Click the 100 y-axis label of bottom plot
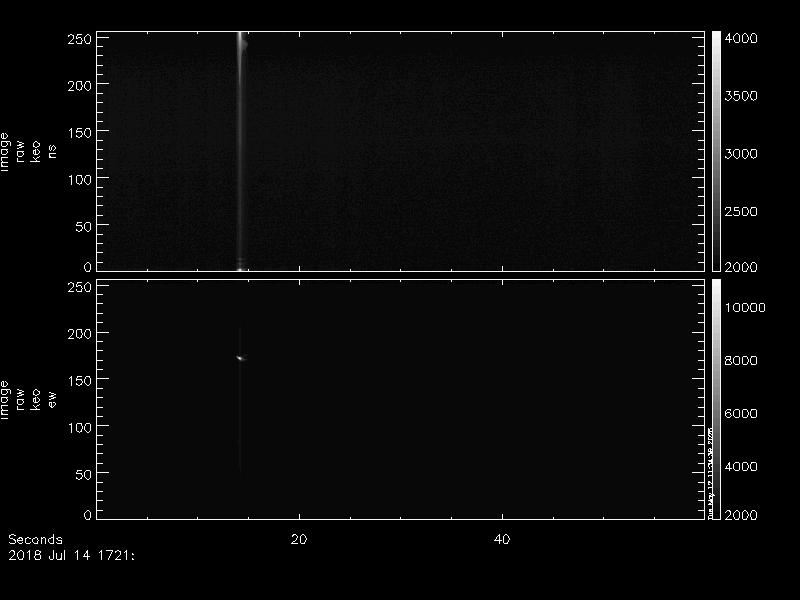This screenshot has height=600, width=800. pos(79,428)
